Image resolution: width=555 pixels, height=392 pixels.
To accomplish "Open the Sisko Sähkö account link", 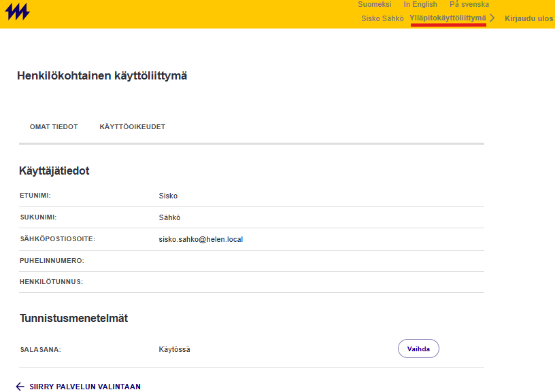I will coord(384,19).
